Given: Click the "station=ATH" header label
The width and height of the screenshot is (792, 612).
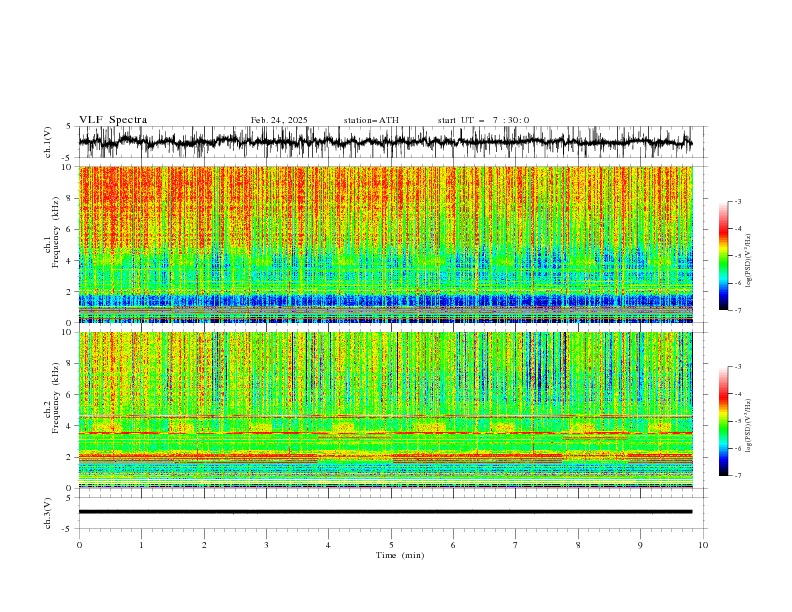Looking at the screenshot, I should (371, 120).
